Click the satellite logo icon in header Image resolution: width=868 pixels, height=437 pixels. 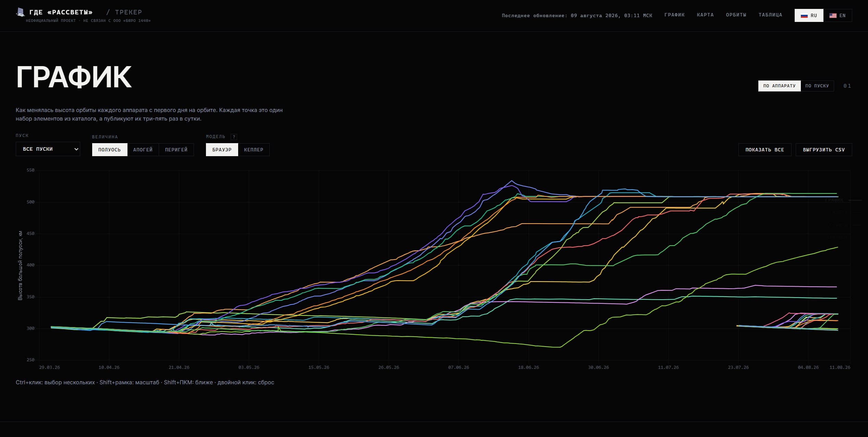[21, 12]
